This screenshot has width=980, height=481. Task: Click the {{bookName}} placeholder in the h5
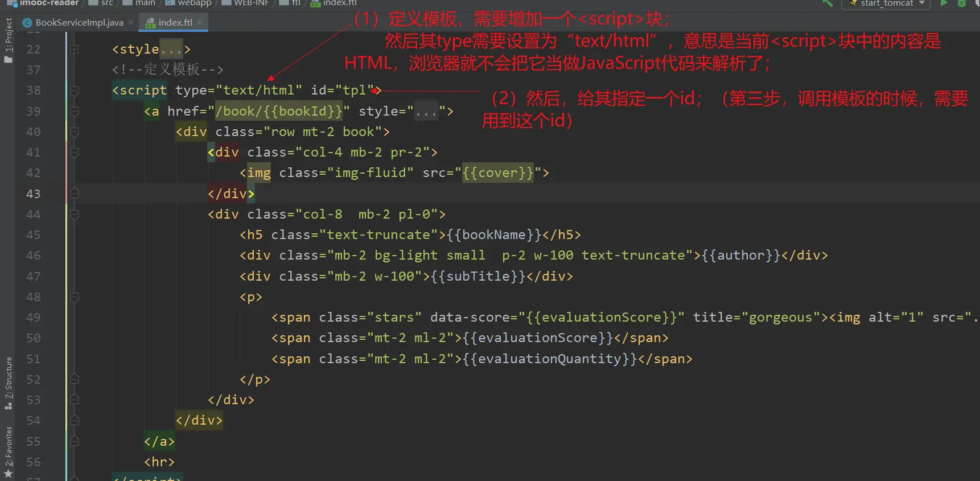pyautogui.click(x=494, y=235)
